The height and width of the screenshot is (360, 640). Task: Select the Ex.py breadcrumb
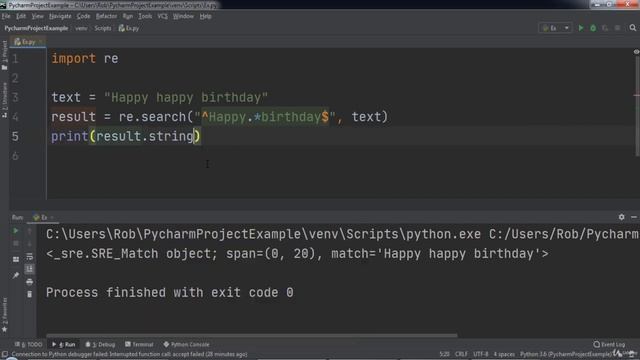tap(129, 28)
